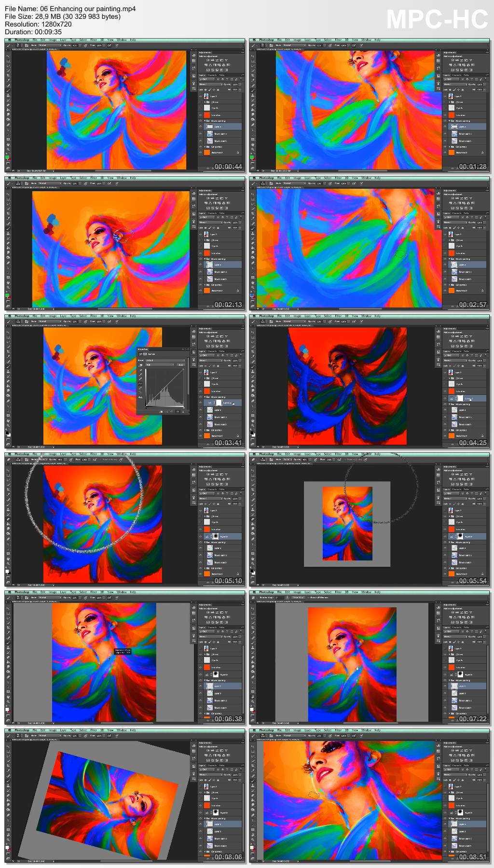The width and height of the screenshot is (494, 868).
Task: Open Edit menu in the 00:02:57 frame
Action: pos(288,178)
